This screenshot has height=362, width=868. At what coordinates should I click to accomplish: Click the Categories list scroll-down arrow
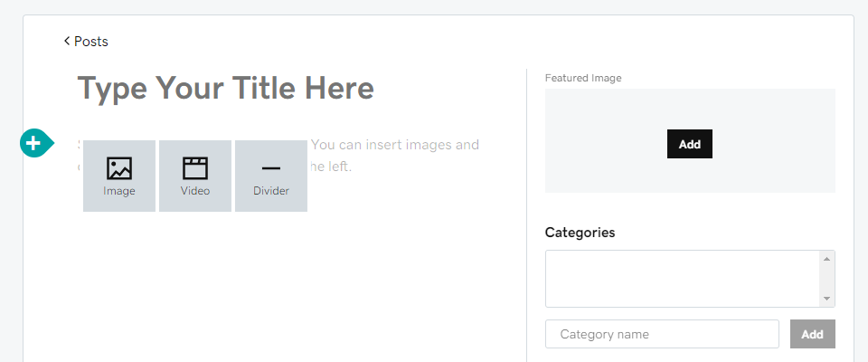tap(827, 299)
